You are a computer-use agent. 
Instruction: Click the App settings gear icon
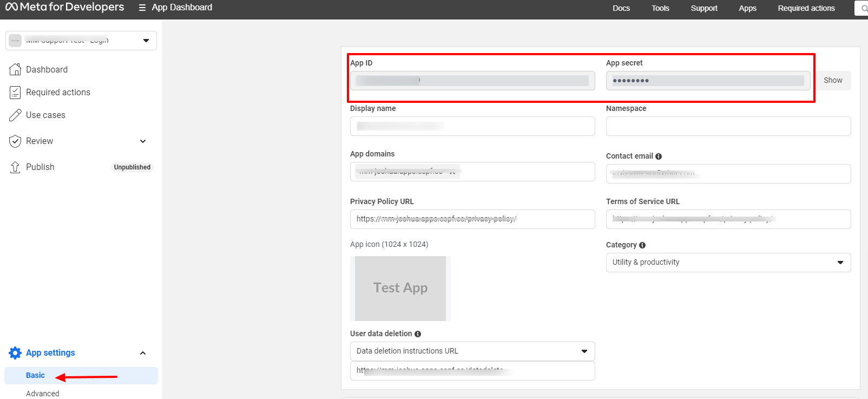pyautogui.click(x=15, y=353)
